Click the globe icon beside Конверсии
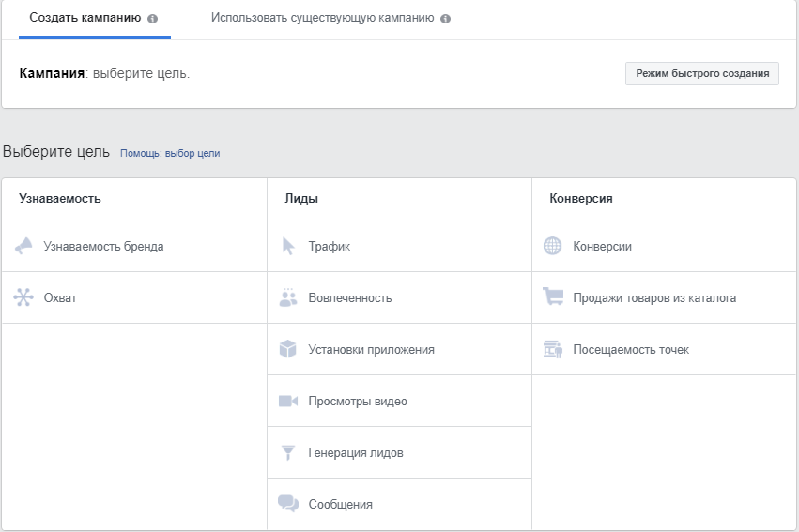 pos(553,246)
